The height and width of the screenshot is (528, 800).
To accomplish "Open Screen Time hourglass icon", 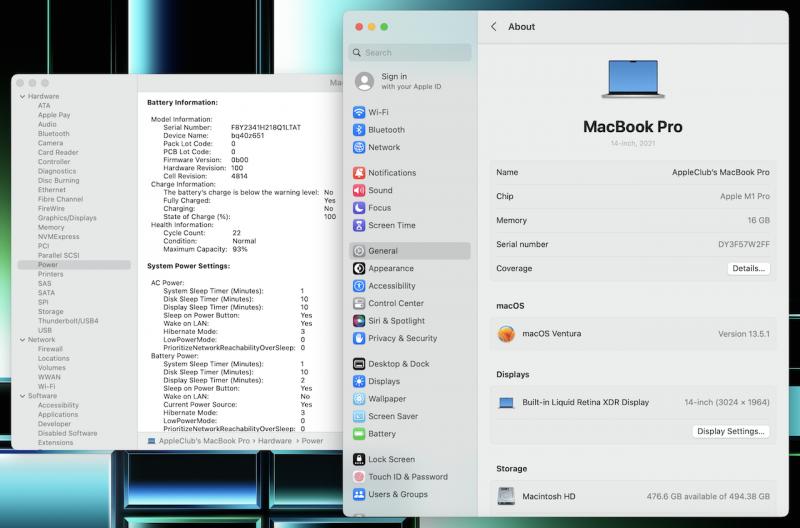I will 359,225.
